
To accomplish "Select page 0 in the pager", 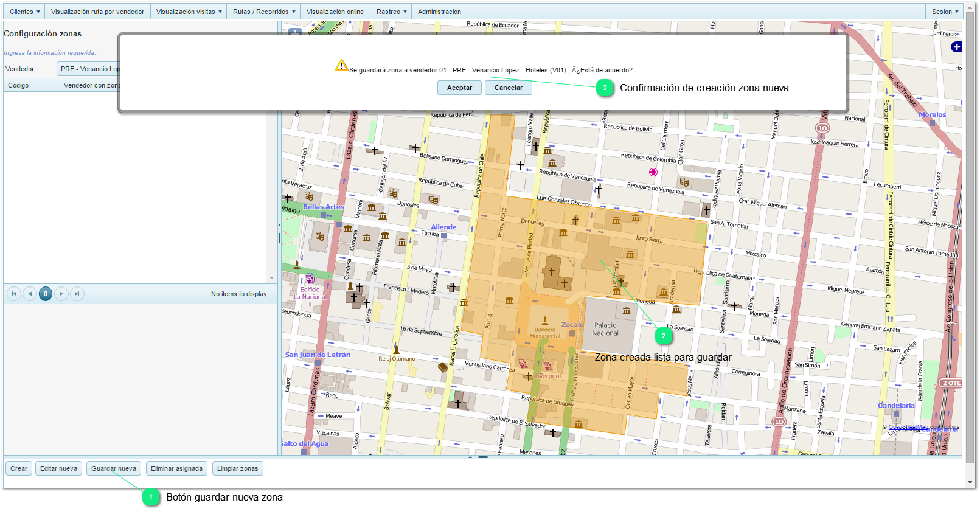I will click(46, 294).
